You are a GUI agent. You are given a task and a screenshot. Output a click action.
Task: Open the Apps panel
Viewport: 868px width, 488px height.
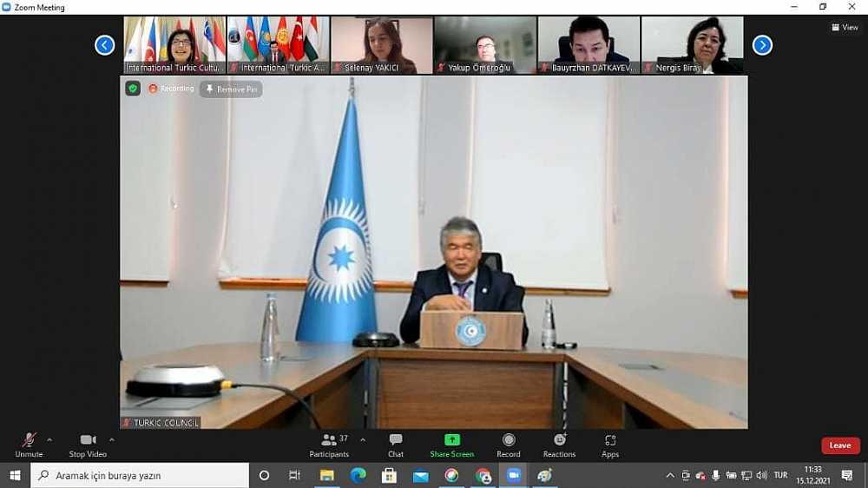[610, 445]
